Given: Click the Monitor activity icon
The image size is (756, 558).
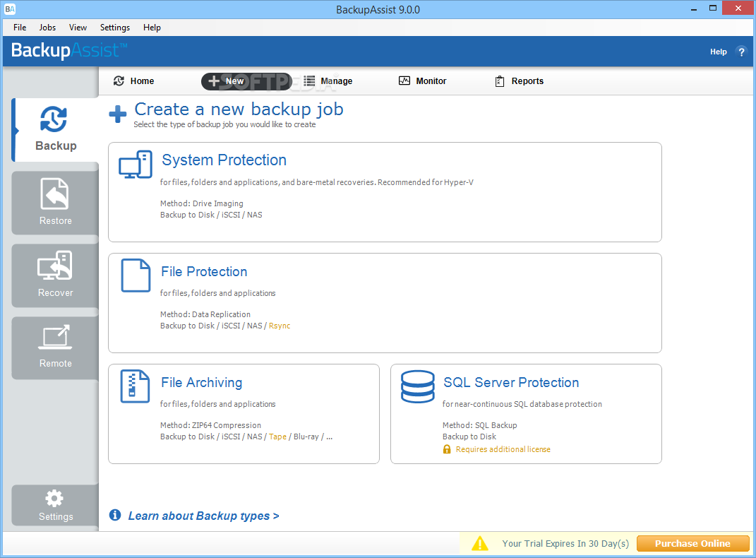Looking at the screenshot, I should click(x=404, y=81).
